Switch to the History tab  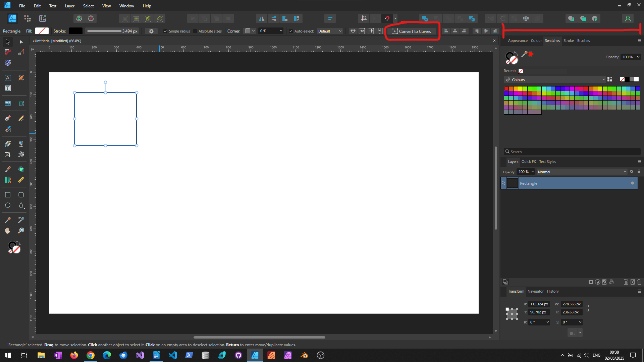tap(553, 291)
